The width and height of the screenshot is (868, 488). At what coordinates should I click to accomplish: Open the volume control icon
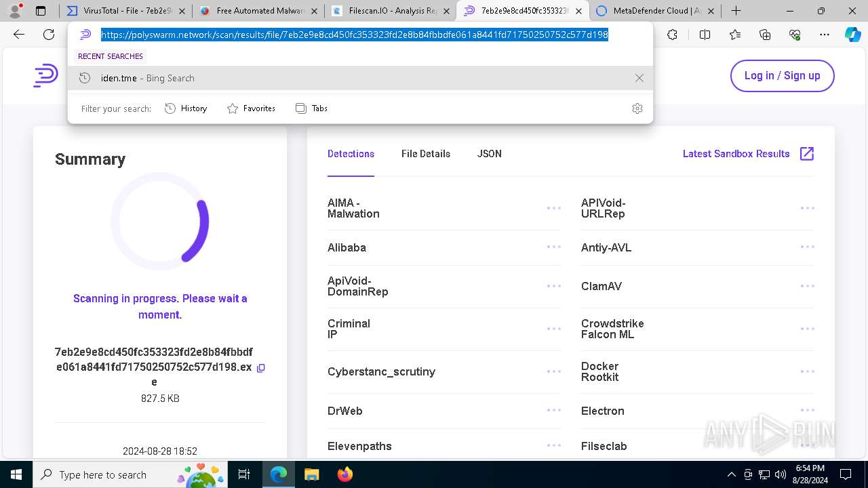(x=781, y=474)
